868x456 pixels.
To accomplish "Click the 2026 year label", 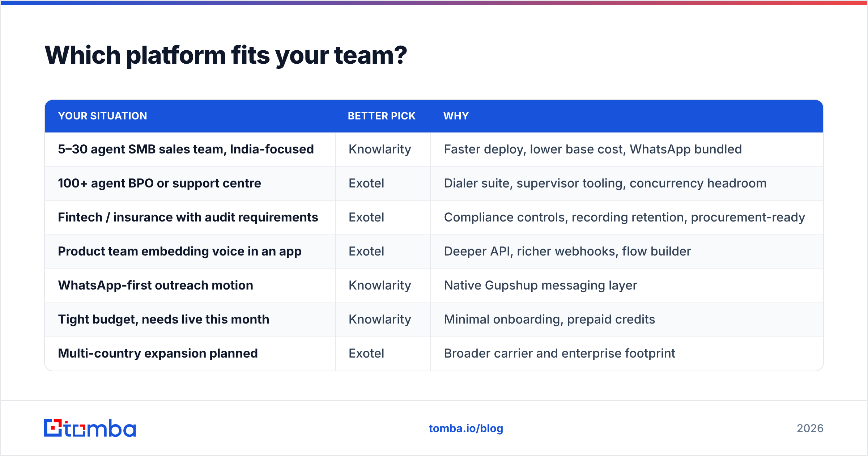I will [810, 428].
